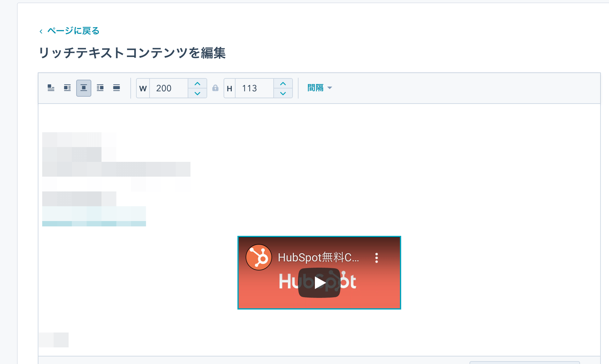Increase width with the up arrow
Viewport: 609px width, 364px height.
[197, 83]
